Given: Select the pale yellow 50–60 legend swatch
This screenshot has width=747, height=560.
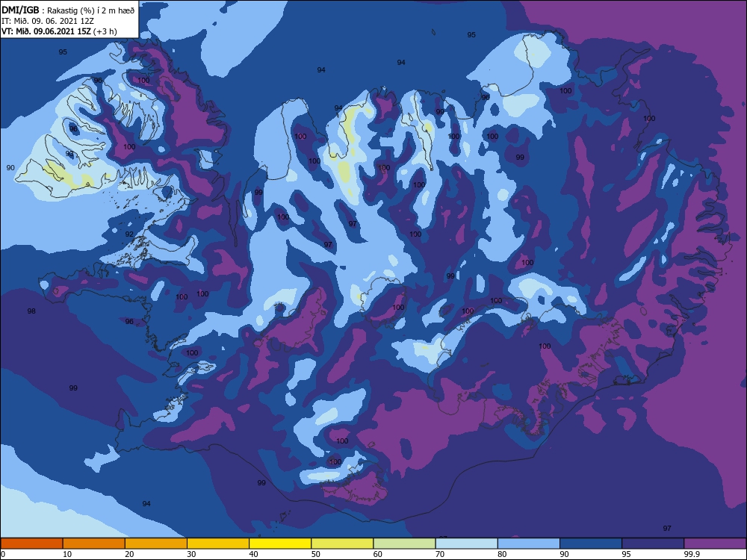Looking at the screenshot, I should coord(343,544).
